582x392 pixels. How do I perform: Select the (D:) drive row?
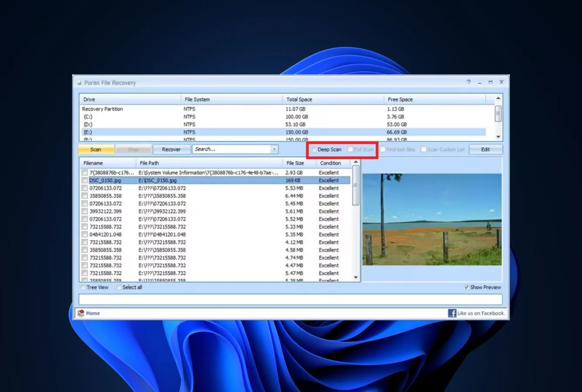[283, 125]
